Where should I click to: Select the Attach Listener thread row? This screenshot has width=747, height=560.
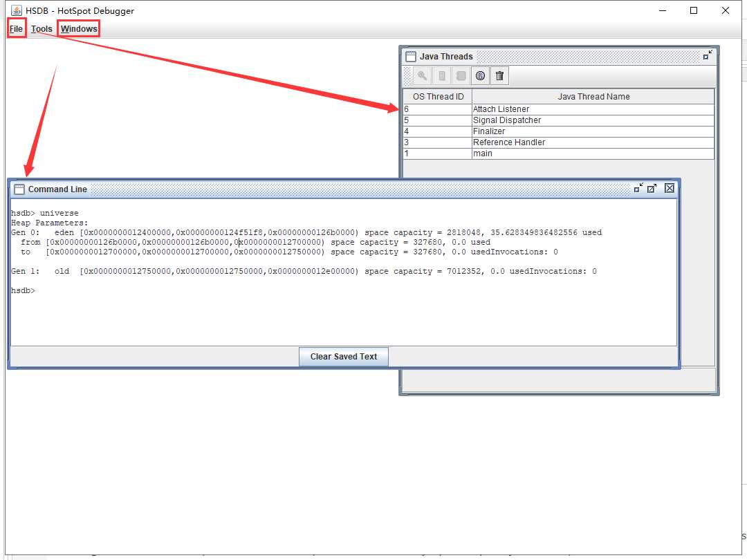pyautogui.click(x=559, y=109)
